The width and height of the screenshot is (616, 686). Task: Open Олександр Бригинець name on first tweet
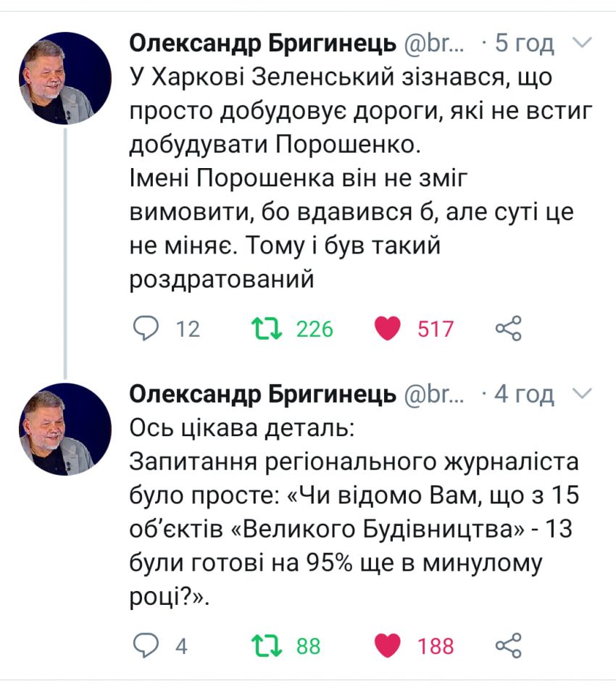point(262,43)
